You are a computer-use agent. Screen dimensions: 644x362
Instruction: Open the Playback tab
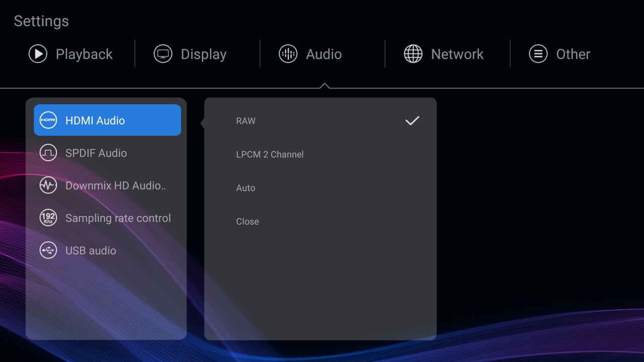[71, 54]
